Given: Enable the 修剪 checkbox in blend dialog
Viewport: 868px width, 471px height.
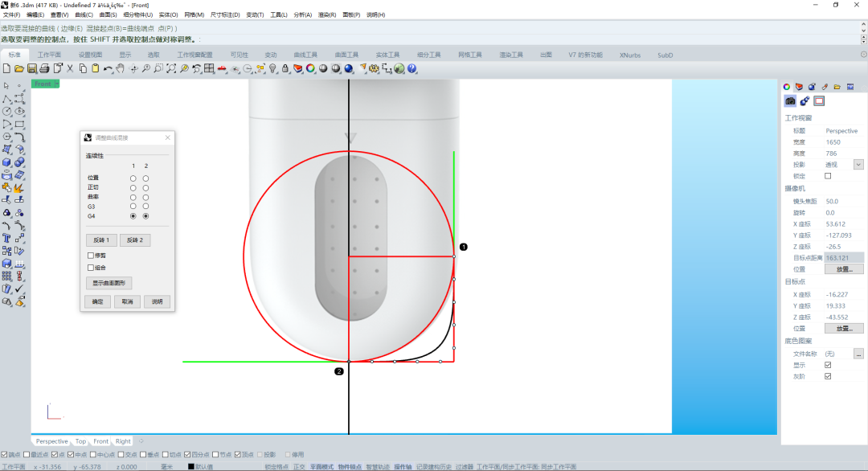Looking at the screenshot, I should point(91,256).
